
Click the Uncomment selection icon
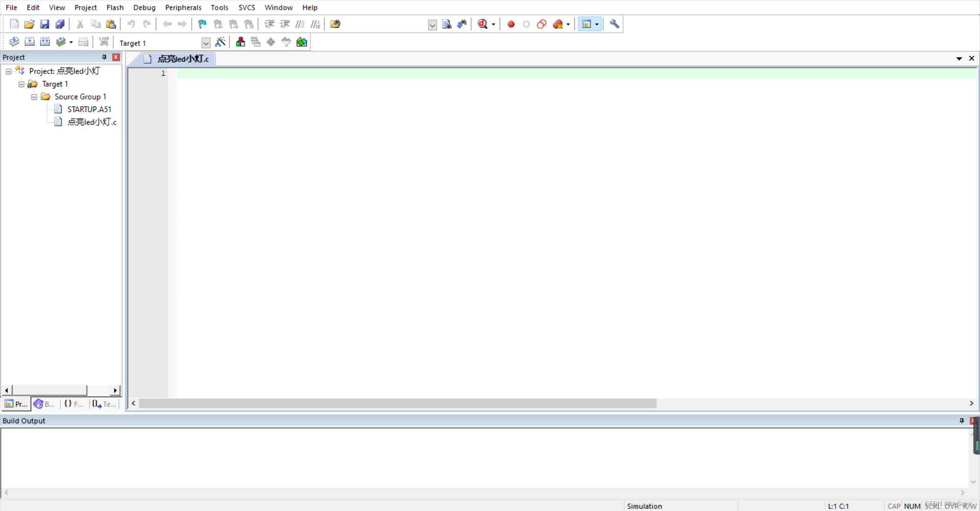point(315,24)
